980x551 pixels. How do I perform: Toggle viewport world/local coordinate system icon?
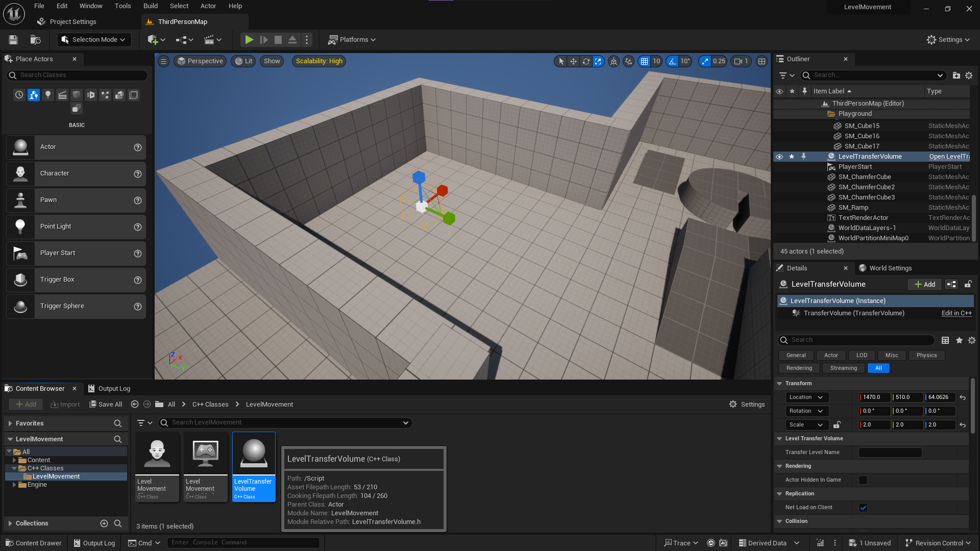coord(614,61)
